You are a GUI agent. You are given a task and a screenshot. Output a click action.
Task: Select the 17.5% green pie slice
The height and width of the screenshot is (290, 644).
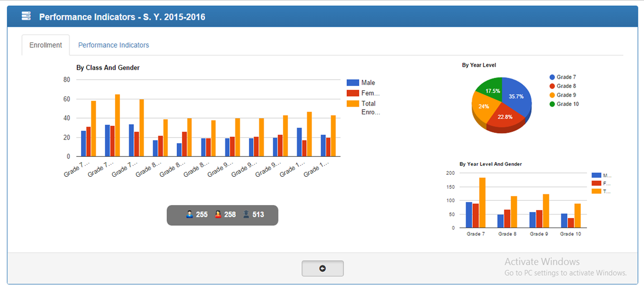point(492,89)
